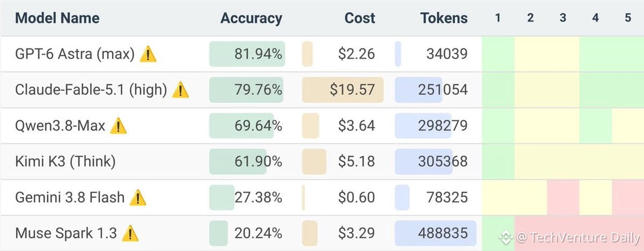This screenshot has width=644, height=251.
Task: Select column header number 1
Action: pos(498,18)
